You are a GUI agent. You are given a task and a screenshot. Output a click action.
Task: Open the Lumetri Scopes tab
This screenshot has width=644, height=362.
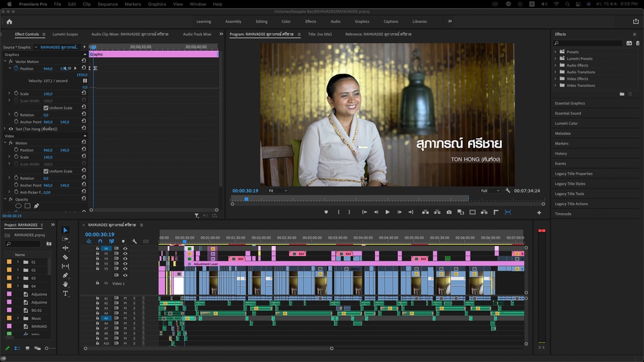pyautogui.click(x=65, y=34)
